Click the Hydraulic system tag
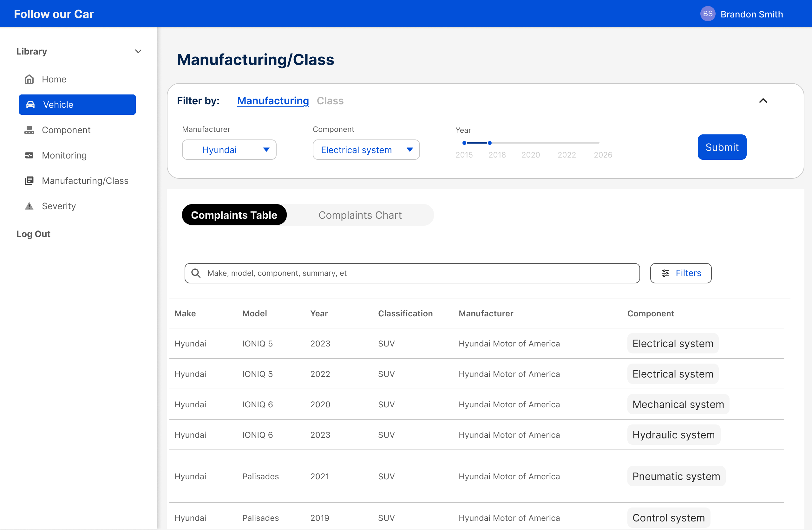Image resolution: width=812 pixels, height=530 pixels. (x=673, y=435)
